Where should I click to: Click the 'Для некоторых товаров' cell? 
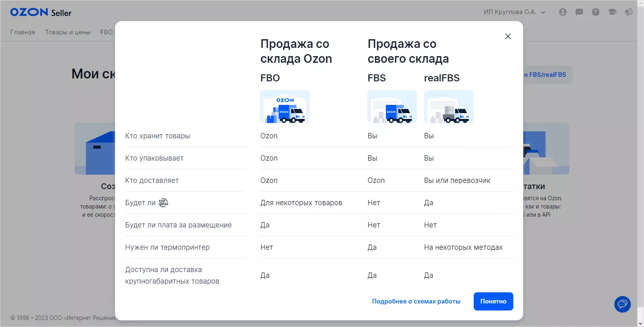tap(301, 203)
